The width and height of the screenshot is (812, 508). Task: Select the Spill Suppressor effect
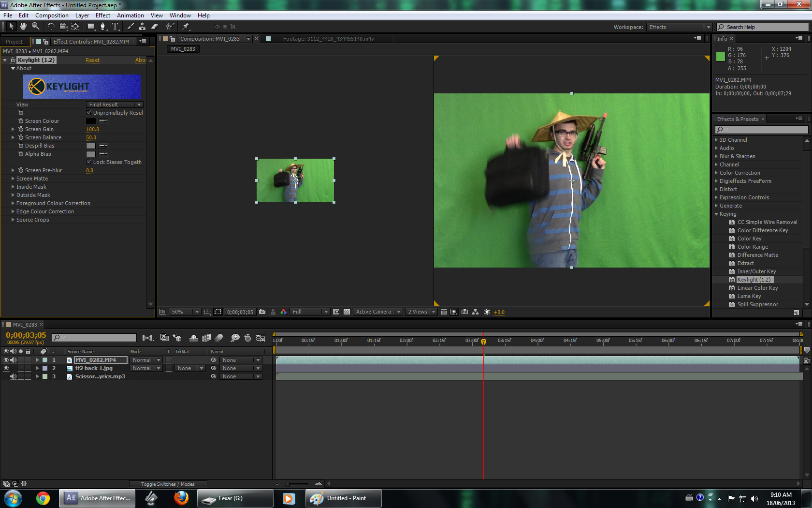(x=757, y=304)
